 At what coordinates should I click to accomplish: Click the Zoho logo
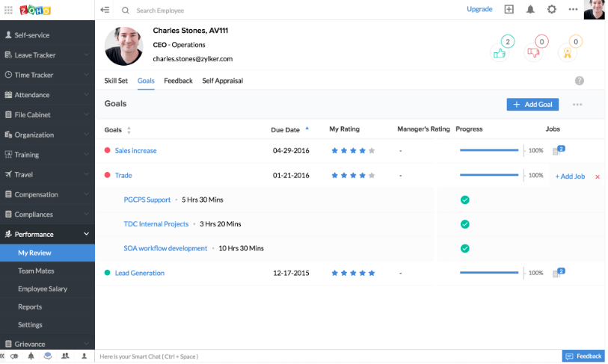[35, 10]
